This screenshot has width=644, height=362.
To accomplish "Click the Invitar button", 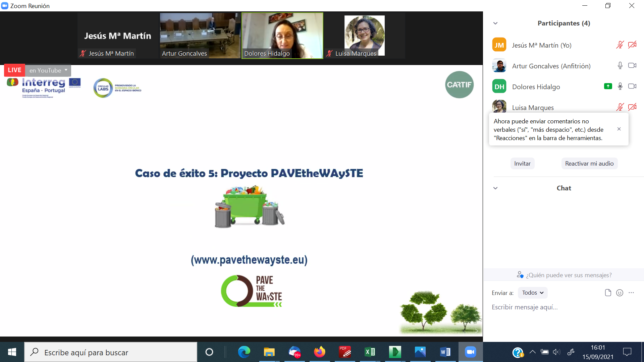I will click(522, 164).
